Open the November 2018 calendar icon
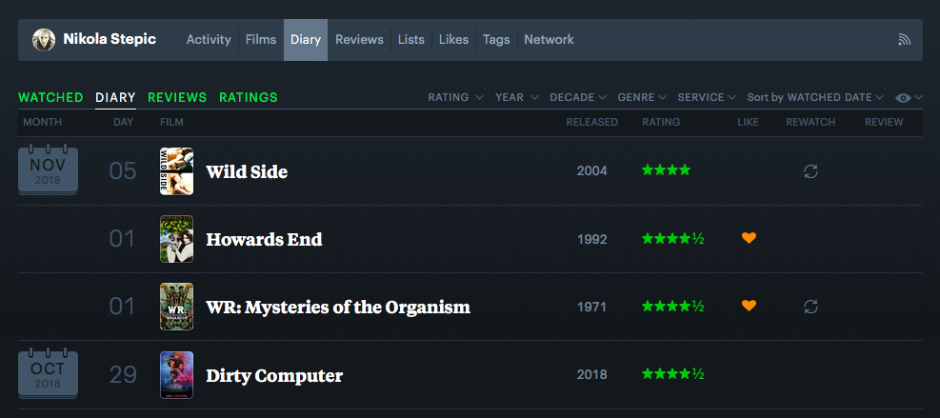The height and width of the screenshot is (418, 940). point(48,170)
